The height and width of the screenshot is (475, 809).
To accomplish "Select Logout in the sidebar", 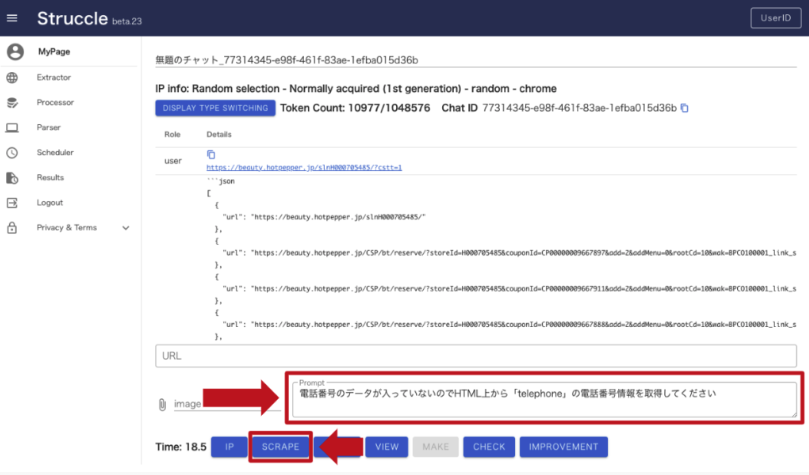I will coord(50,203).
